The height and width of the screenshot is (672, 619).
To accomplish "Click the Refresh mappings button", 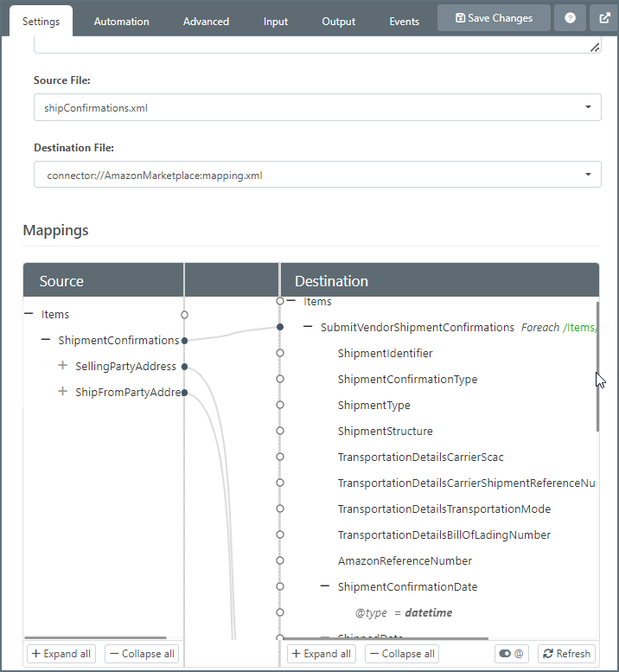I will point(566,654).
